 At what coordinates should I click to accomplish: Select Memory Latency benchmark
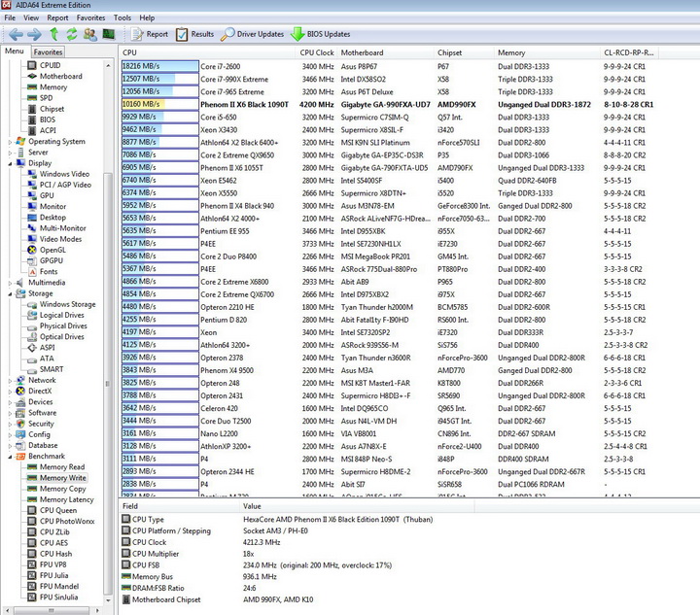pyautogui.click(x=66, y=499)
